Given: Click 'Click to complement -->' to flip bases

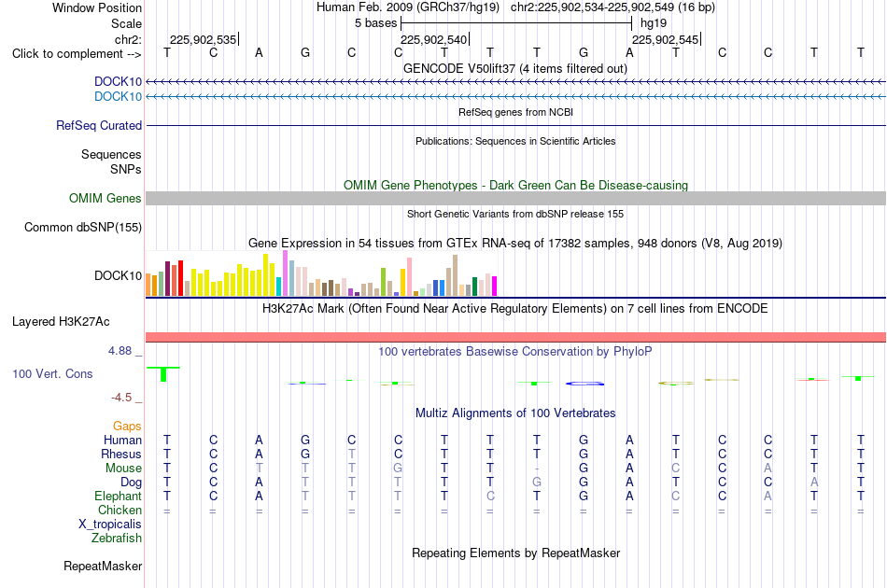Looking at the screenshot, I should 77,54.
